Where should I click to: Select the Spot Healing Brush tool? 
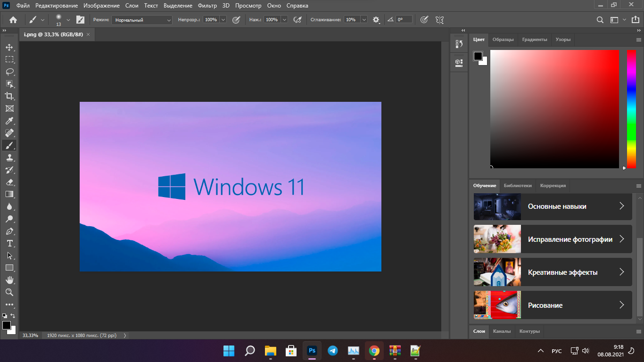pyautogui.click(x=9, y=133)
